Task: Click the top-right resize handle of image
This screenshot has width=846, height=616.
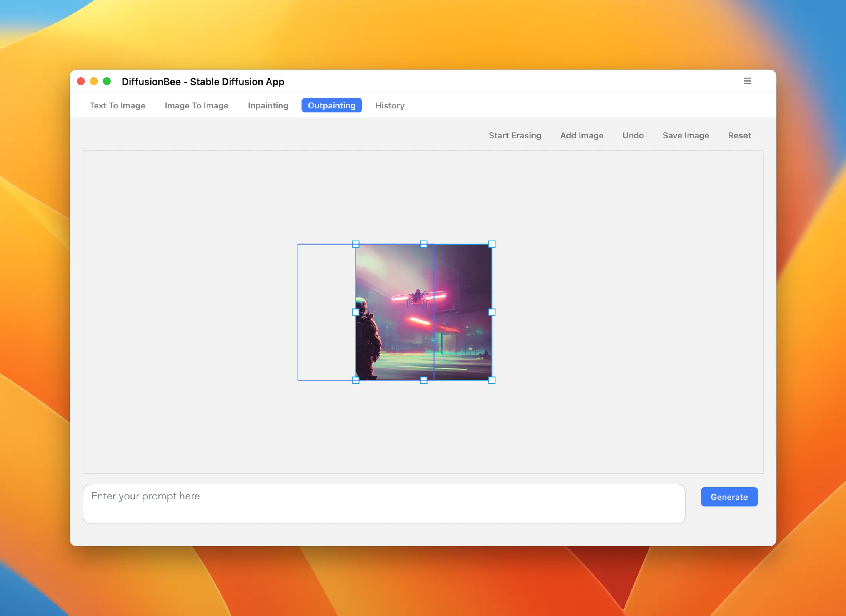Action: 492,244
